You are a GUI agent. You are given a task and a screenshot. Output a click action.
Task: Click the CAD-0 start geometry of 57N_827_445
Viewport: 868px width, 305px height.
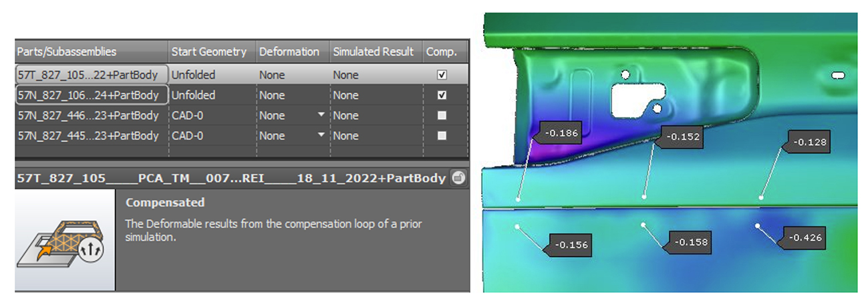pos(188,135)
